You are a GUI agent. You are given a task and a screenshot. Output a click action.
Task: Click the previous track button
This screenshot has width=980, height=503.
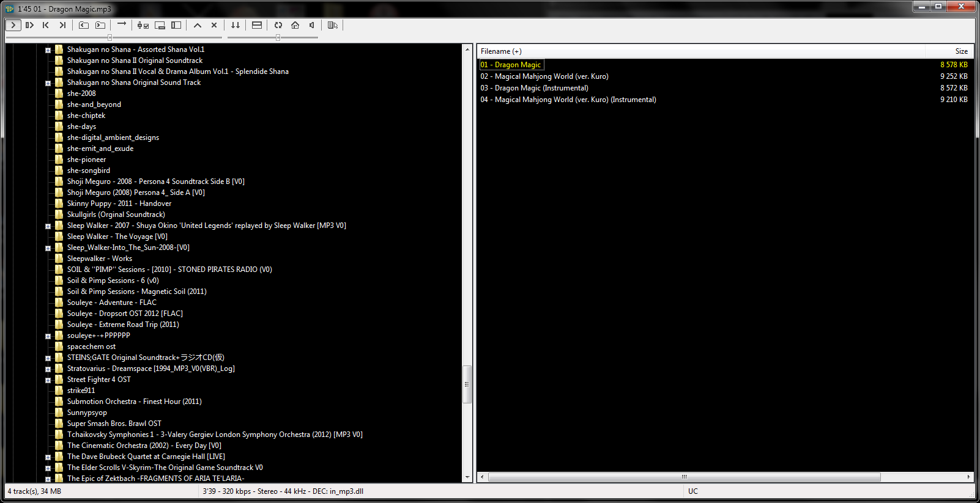(46, 25)
